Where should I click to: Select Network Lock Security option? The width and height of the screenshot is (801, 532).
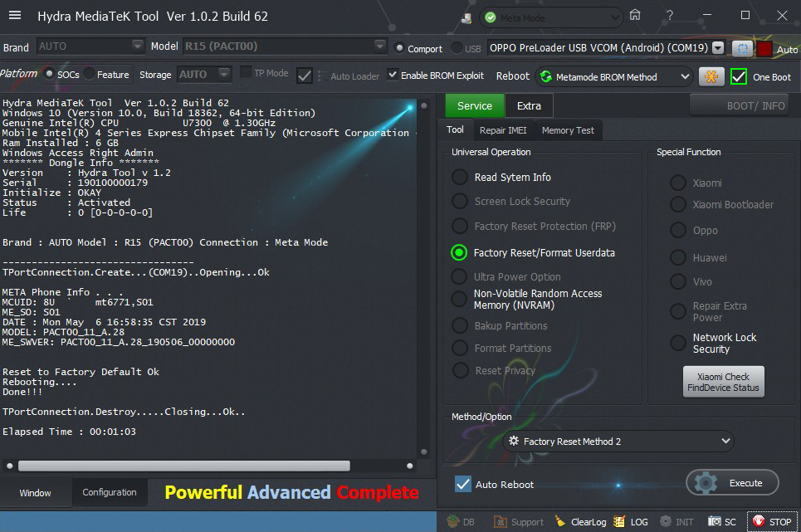click(x=678, y=343)
